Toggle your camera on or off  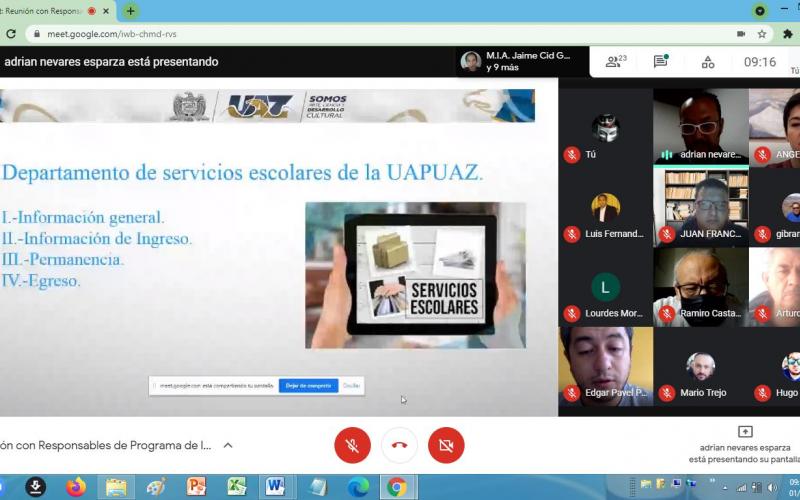[x=446, y=445]
